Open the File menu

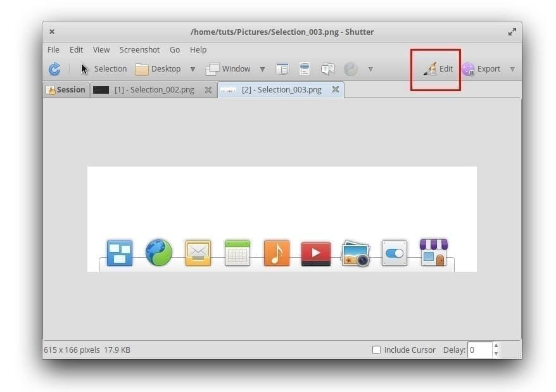54,49
